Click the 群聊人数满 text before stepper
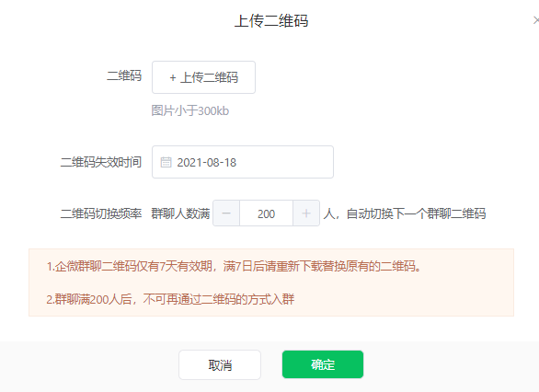This screenshot has width=539, height=392. 180,213
